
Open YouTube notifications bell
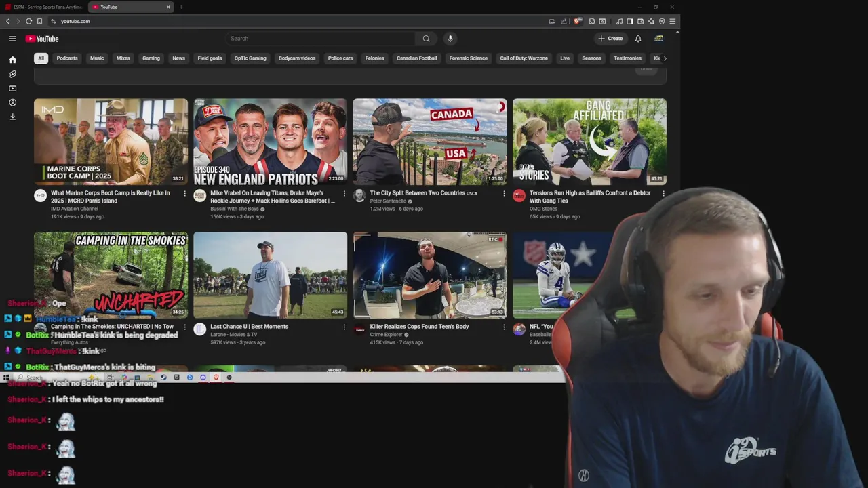pos(637,39)
